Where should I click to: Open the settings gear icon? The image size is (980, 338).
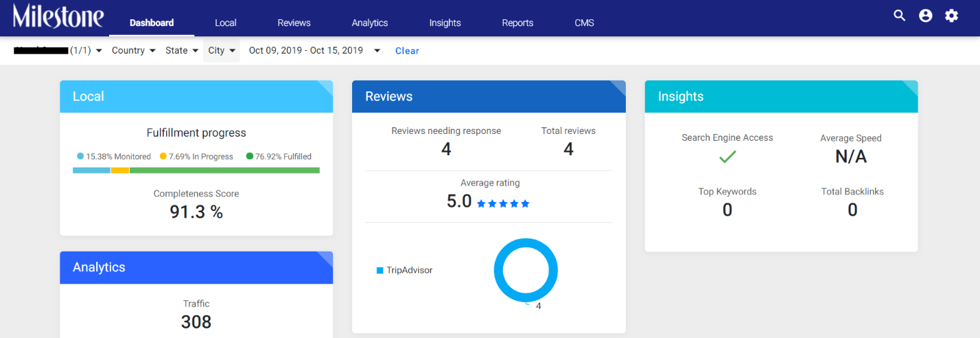pyautogui.click(x=951, y=16)
